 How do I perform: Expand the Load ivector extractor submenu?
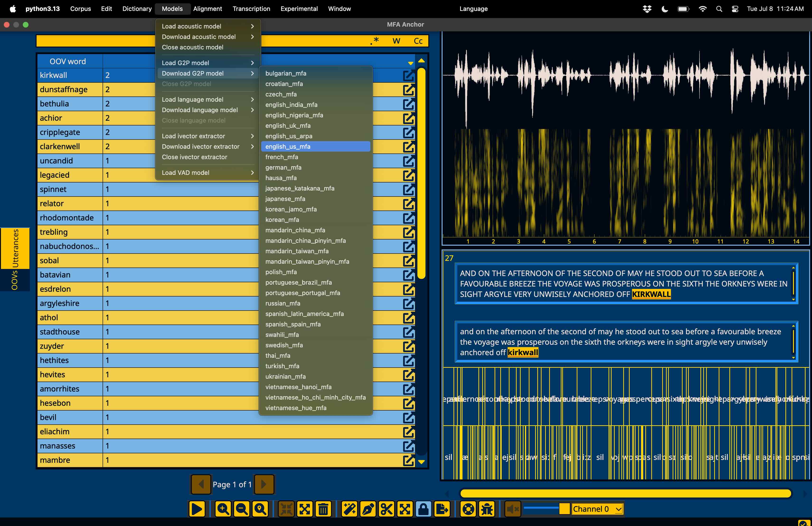[x=208, y=136]
